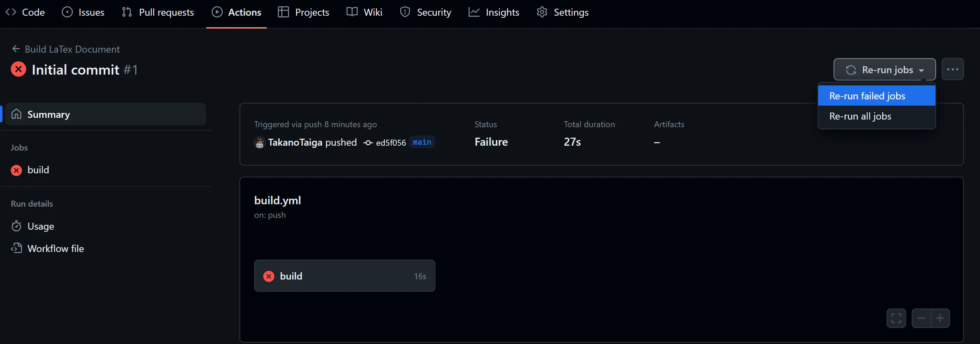Screen dimensions: 980x344
Task: Zoom out the workflow graph
Action: click(x=921, y=318)
